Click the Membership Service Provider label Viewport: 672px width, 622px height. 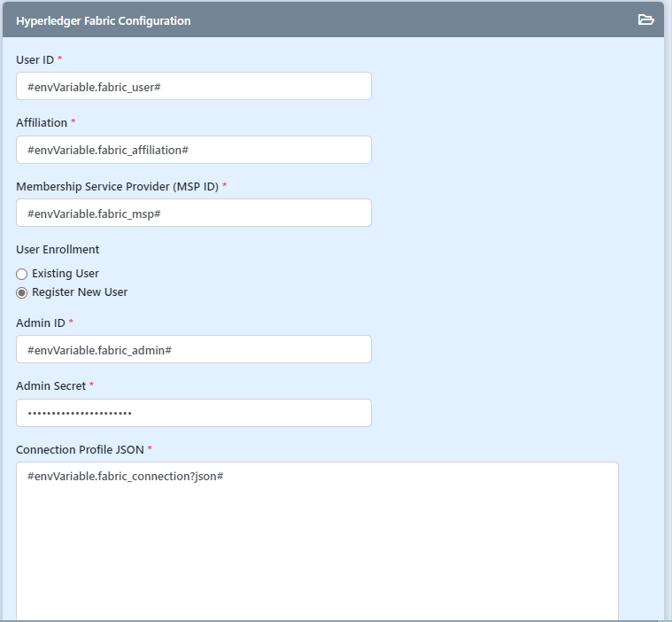(x=117, y=186)
